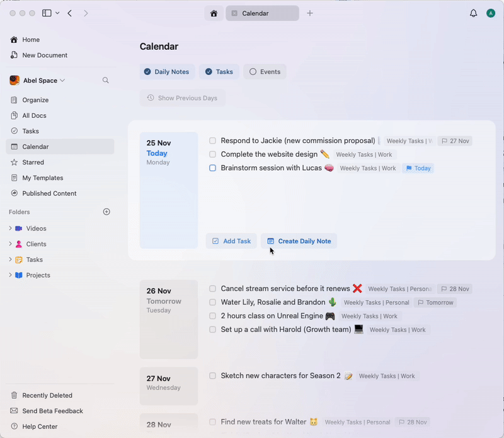
Task: Click the Add Task button
Action: pyautogui.click(x=232, y=241)
